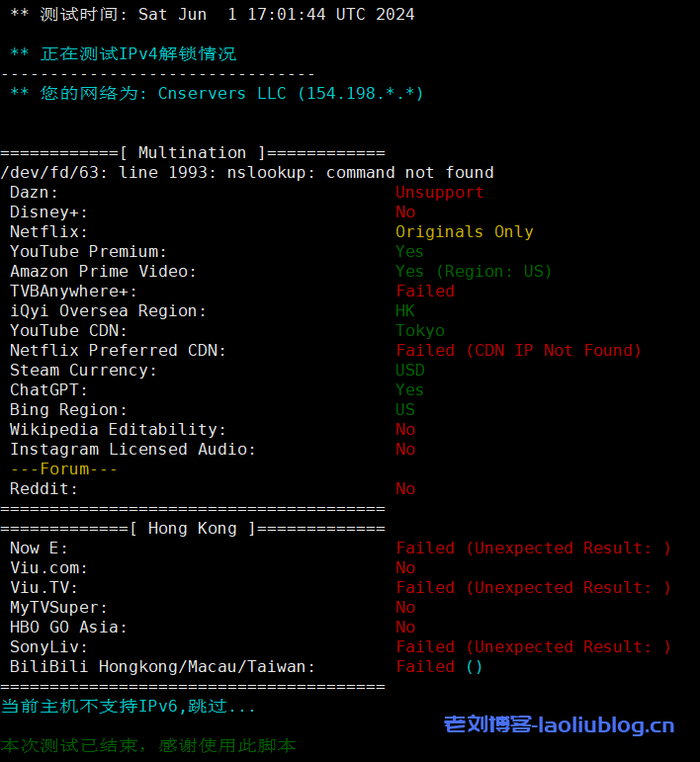Click the laoliublog.cn watermark link
The width and height of the screenshot is (700, 762).
tap(560, 725)
